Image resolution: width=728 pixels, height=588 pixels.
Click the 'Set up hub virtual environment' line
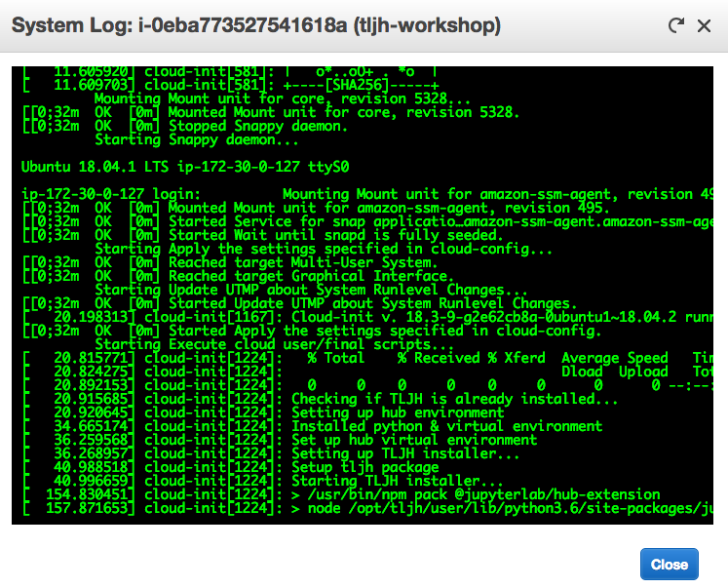(414, 440)
